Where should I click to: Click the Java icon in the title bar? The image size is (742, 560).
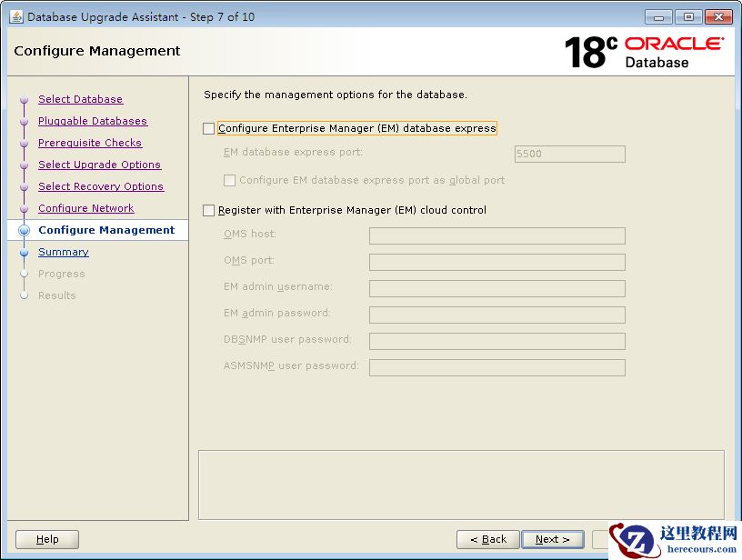pos(16,16)
